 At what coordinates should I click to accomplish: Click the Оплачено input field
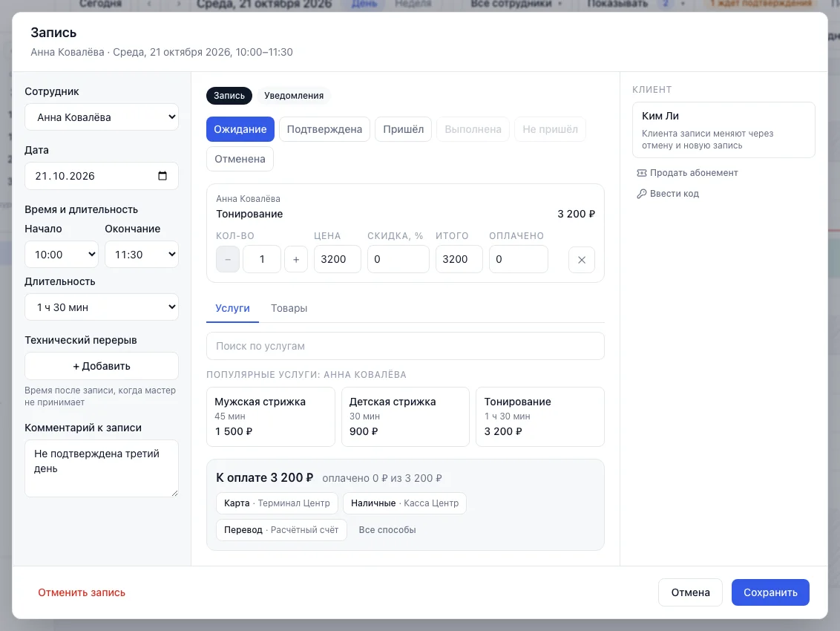pyautogui.click(x=518, y=260)
